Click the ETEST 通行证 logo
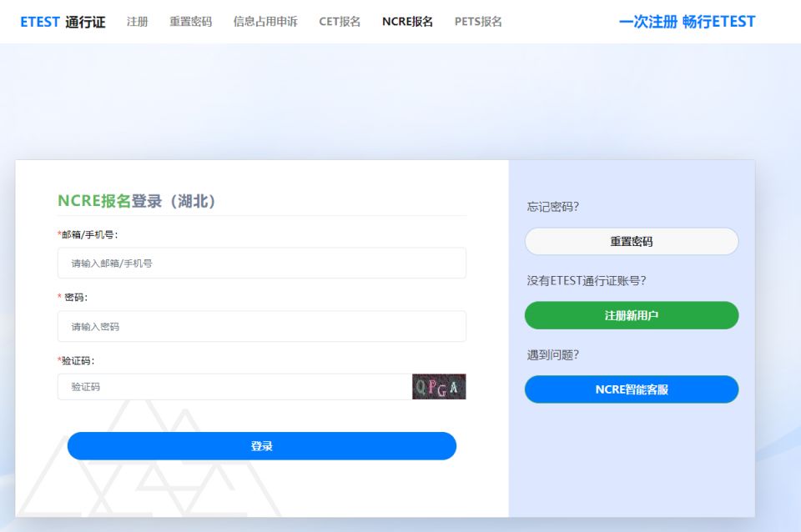The width and height of the screenshot is (801, 532). pyautogui.click(x=63, y=22)
